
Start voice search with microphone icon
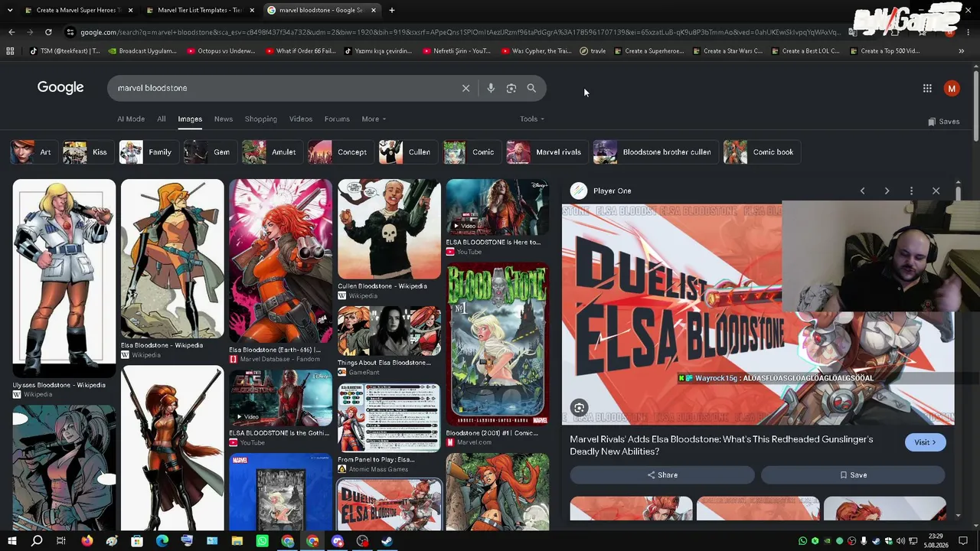491,88
